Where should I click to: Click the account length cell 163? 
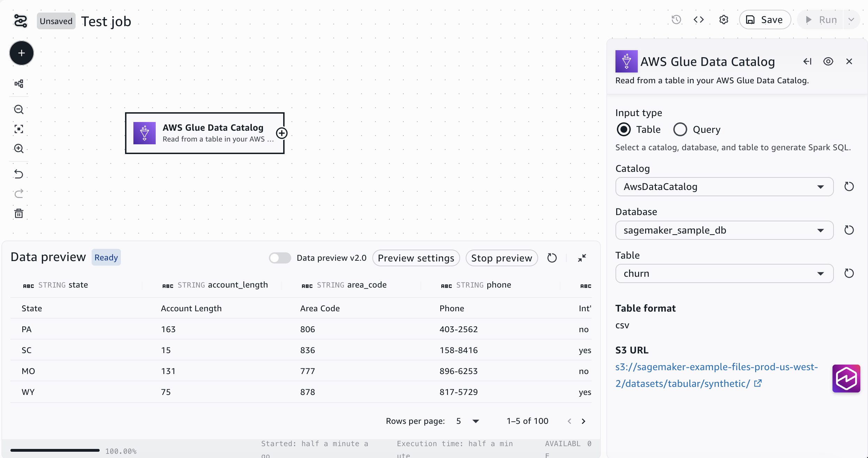tap(168, 329)
